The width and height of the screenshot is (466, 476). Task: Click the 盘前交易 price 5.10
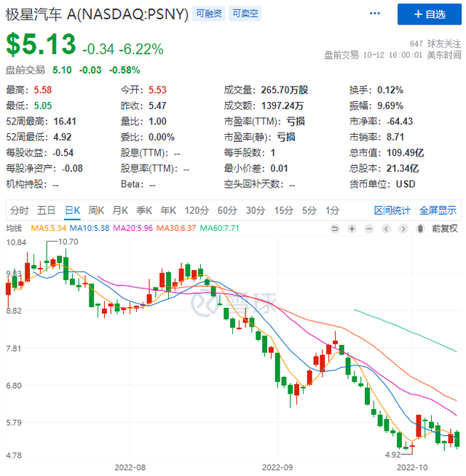(62, 70)
